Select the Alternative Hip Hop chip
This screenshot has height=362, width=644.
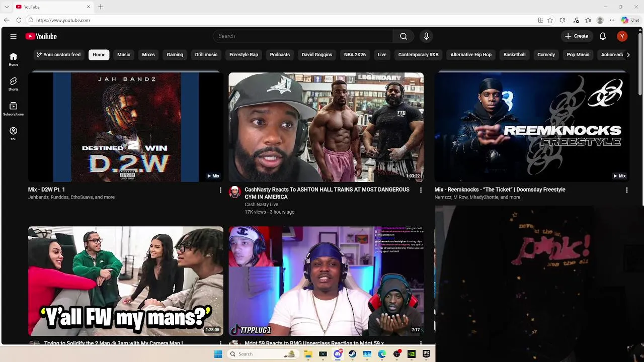[x=471, y=55]
